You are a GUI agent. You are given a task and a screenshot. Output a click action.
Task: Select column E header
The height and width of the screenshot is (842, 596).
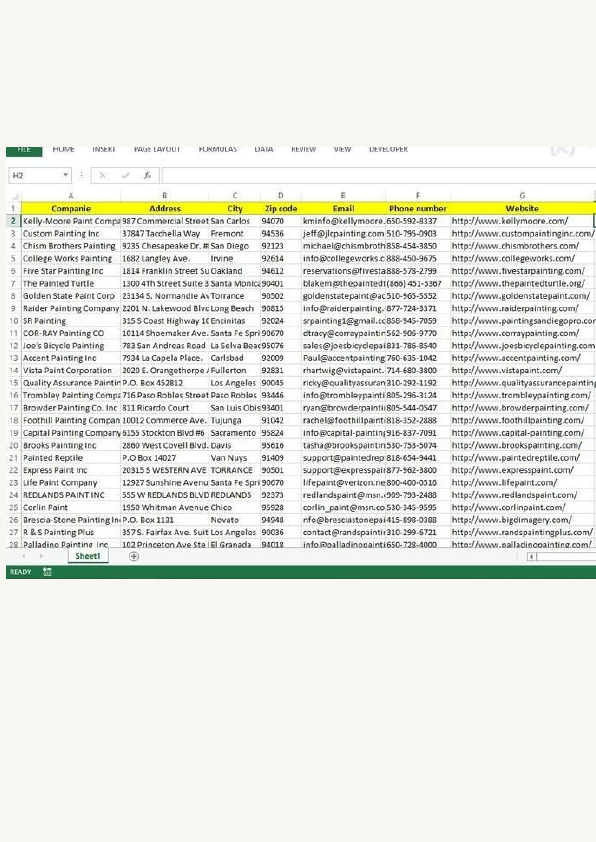pos(343,195)
